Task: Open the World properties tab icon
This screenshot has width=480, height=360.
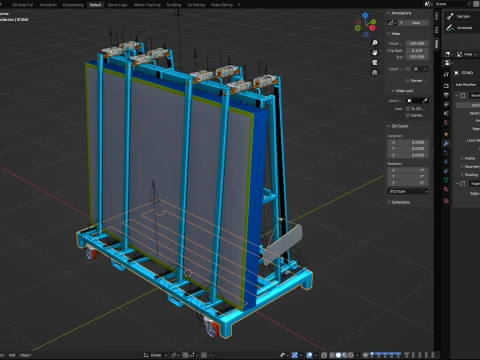Action: pyautogui.click(x=446, y=123)
